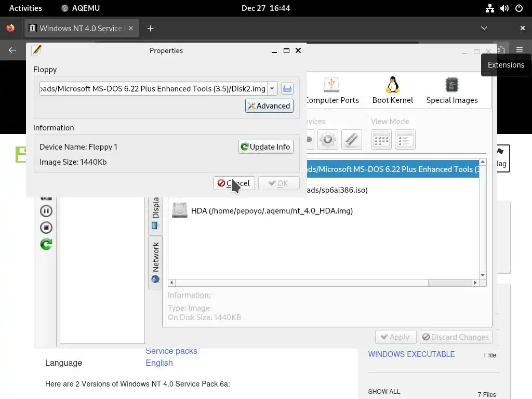The width and height of the screenshot is (532, 399).
Task: Open a new browser tab
Action: [x=150, y=29]
